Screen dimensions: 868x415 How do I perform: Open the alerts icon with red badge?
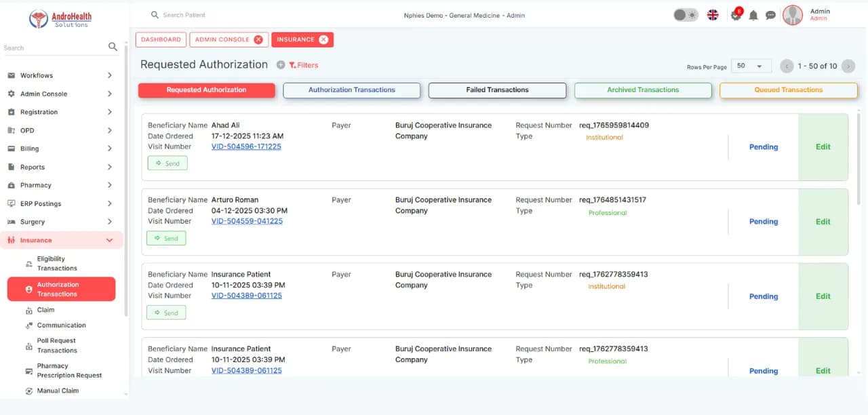tap(736, 14)
